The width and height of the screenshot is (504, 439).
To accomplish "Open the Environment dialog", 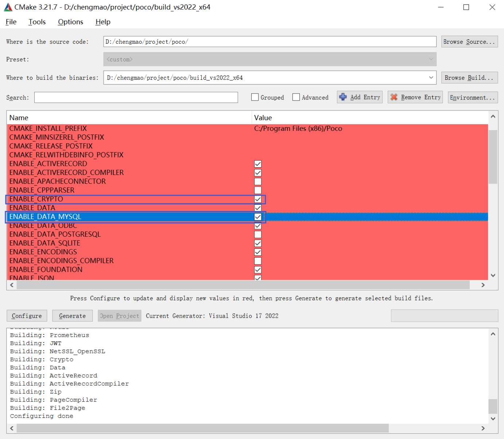I will click(x=473, y=97).
